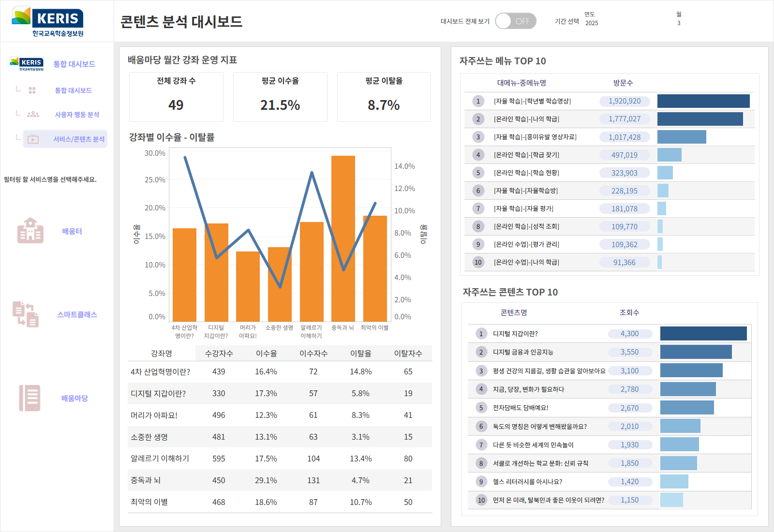Click the 중독과 뇌 bar in the chart
774x532 pixels.
[344, 235]
